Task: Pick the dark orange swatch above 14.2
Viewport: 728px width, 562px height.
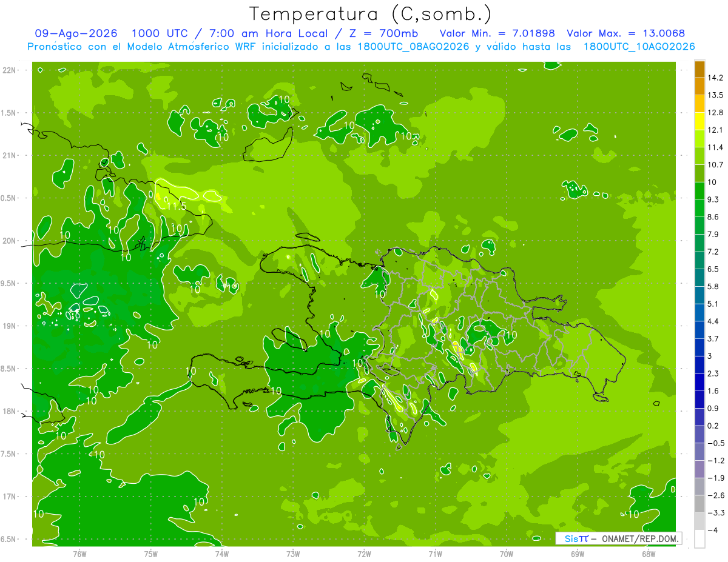Action: [699, 69]
